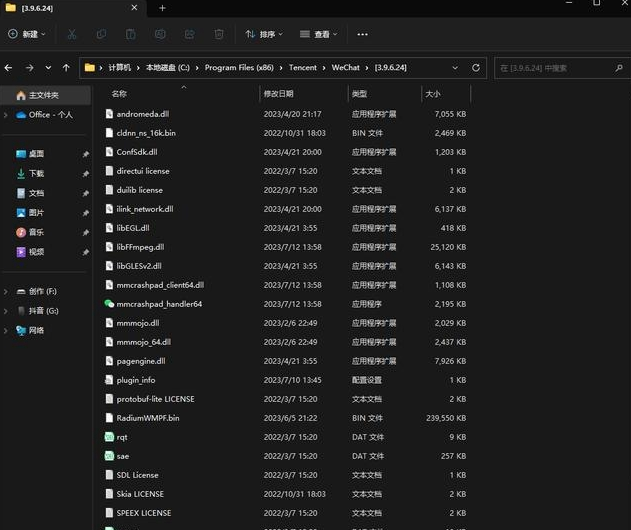Image resolution: width=631 pixels, height=530 pixels.
Task: Click 计算机 breadcrumb segment
Action: [x=120, y=68]
